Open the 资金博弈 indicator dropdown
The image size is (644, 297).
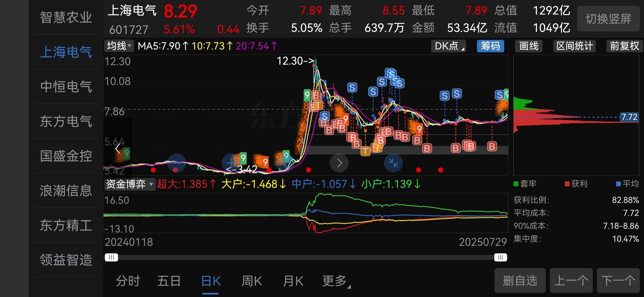point(130,184)
